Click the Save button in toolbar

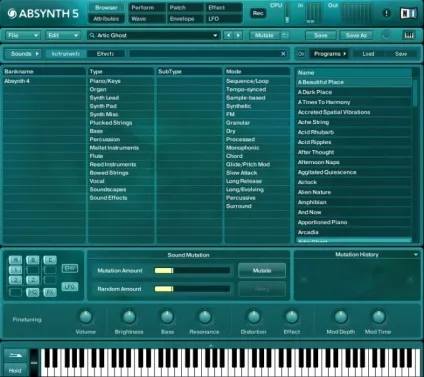320,35
